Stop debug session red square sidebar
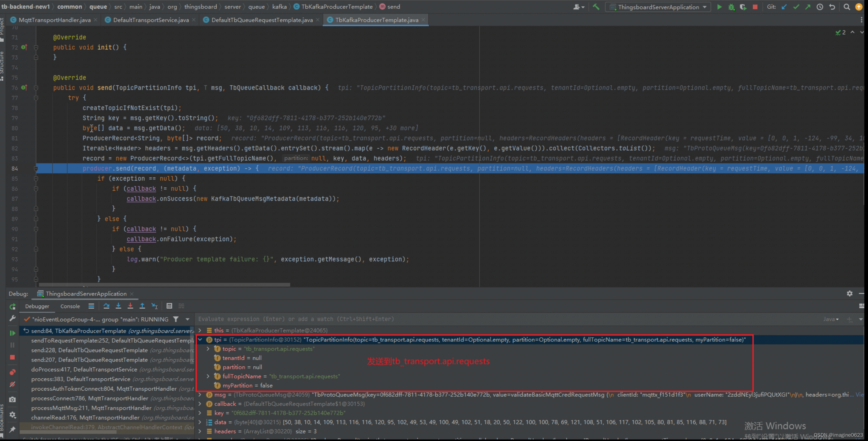Viewport: 868px width, 441px height. coord(13,357)
